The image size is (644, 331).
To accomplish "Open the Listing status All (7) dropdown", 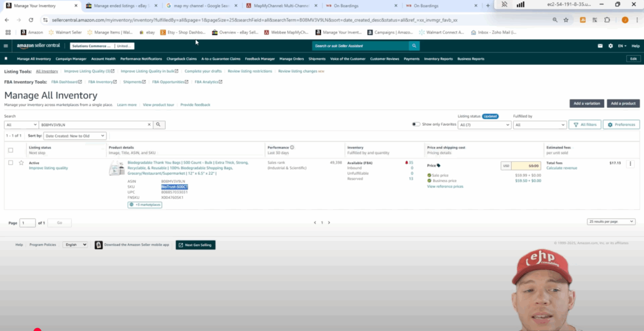I will 484,125.
